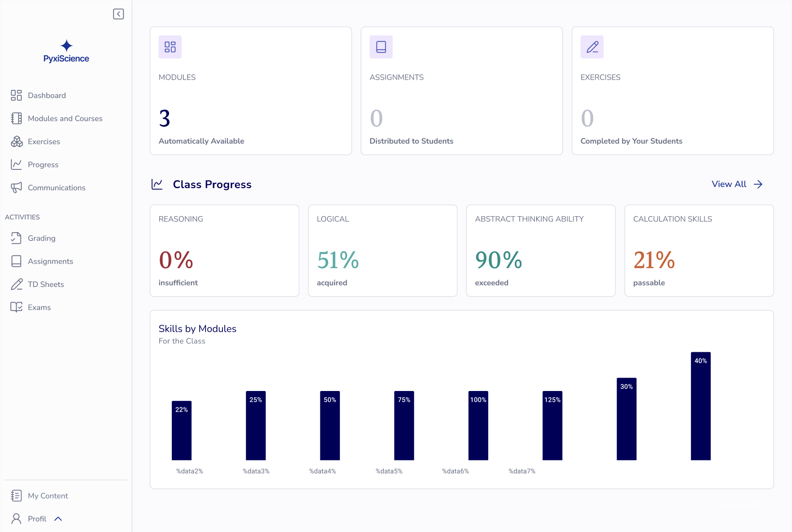Screen dimensions: 792x532
Task: Open the Reasoning 0% progress card
Action: pos(224,250)
